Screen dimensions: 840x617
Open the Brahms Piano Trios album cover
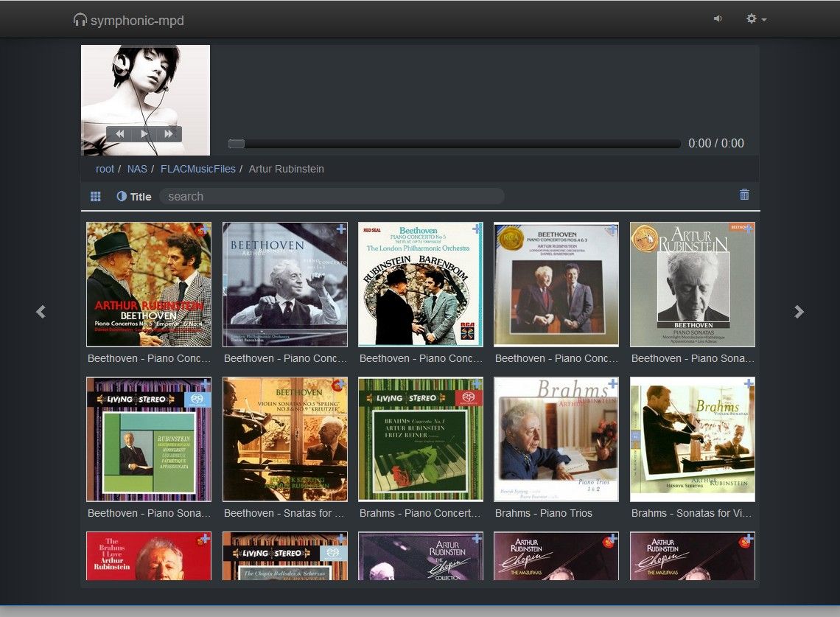coord(556,439)
